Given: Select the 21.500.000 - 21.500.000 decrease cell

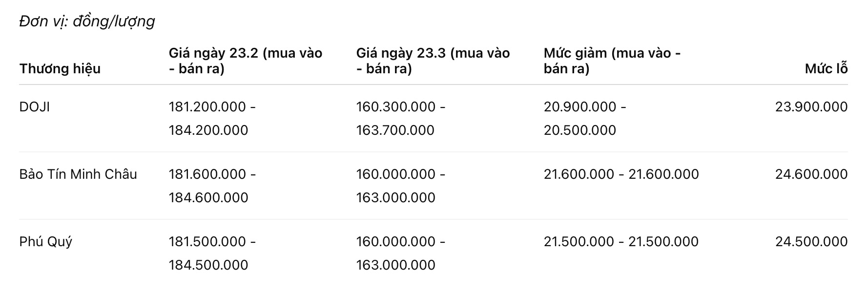Looking at the screenshot, I should 621,241.
